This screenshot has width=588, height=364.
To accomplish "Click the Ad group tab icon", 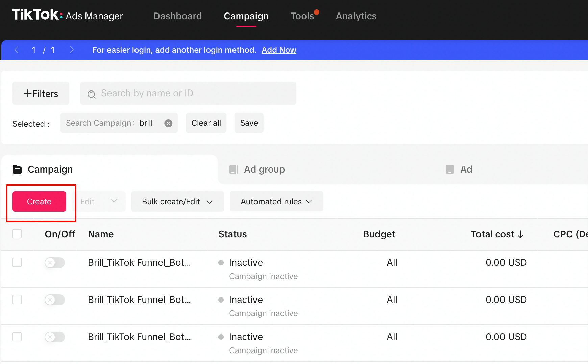I will [x=234, y=170].
